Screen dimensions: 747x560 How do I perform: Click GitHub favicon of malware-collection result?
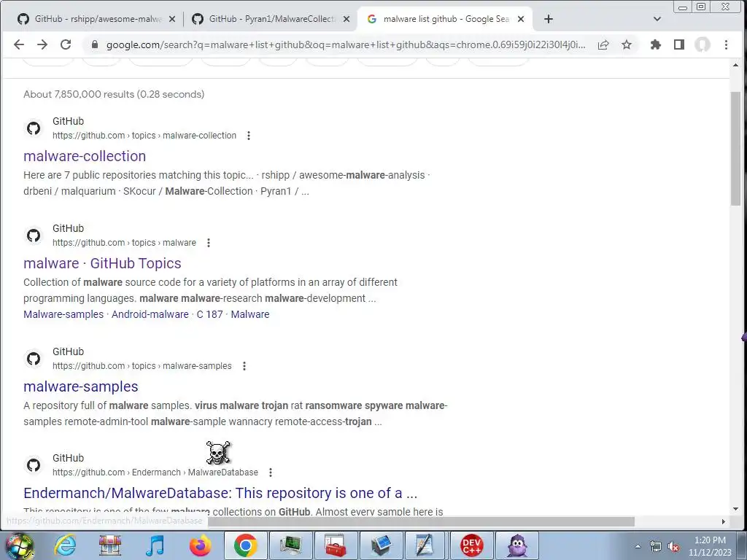pyautogui.click(x=34, y=128)
